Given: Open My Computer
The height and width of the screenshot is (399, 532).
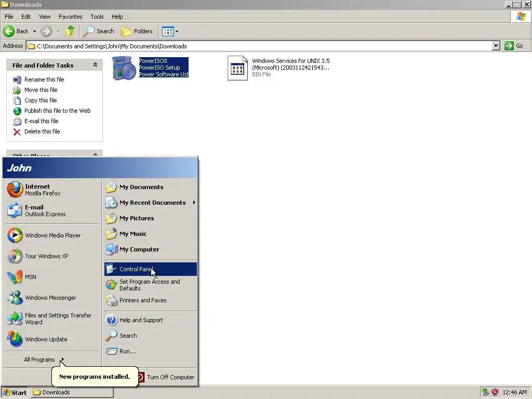Looking at the screenshot, I should point(150,249).
